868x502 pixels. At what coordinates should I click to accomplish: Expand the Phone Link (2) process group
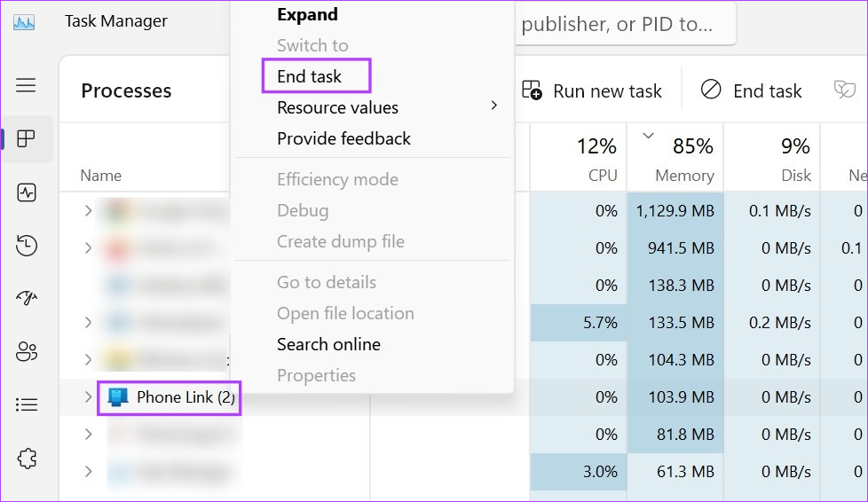coord(88,396)
